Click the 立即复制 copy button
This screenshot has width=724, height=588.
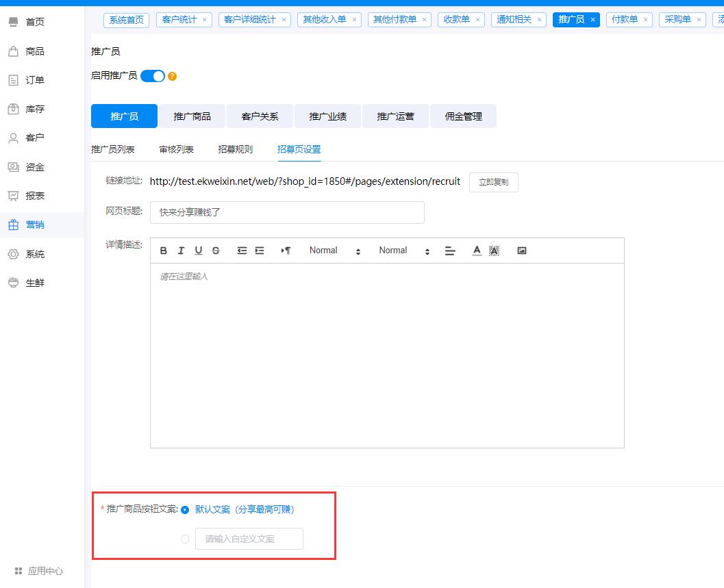pyautogui.click(x=493, y=181)
